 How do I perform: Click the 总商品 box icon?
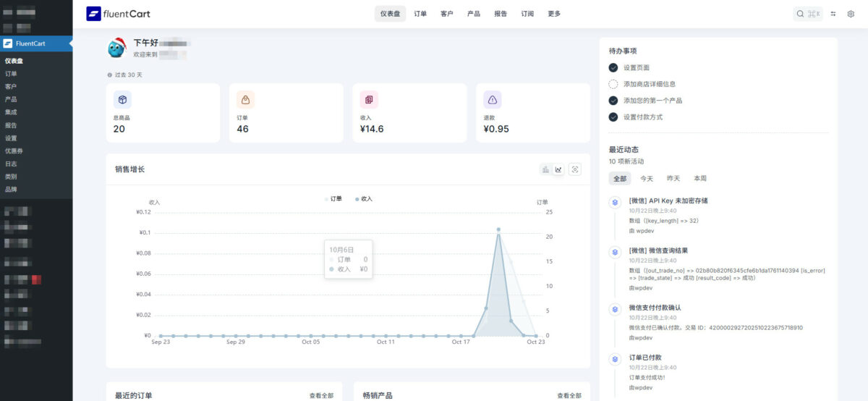click(123, 100)
